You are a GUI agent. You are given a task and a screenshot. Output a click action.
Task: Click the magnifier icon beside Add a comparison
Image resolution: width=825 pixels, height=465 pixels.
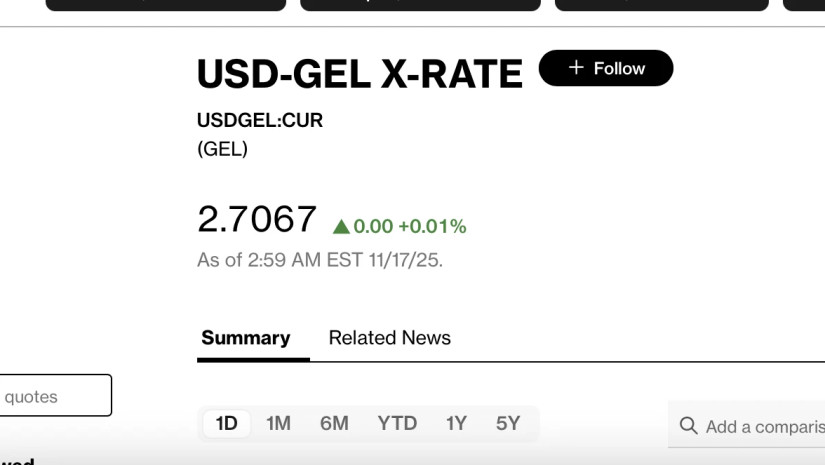click(688, 426)
